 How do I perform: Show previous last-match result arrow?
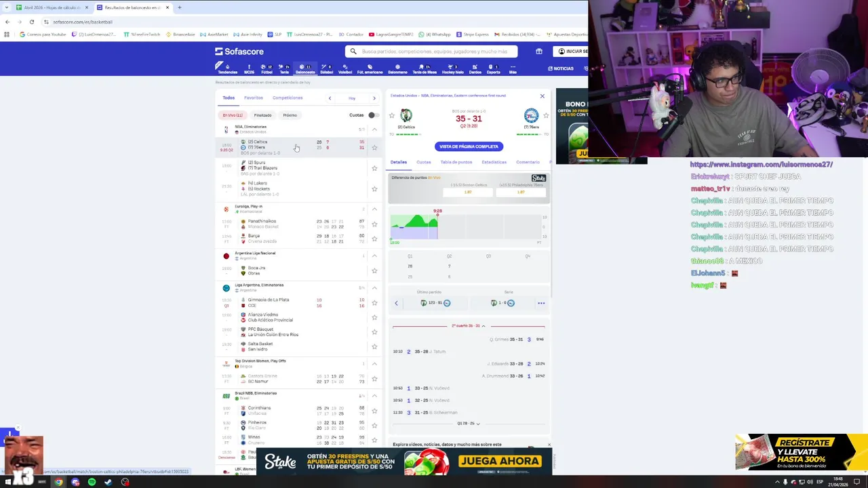[397, 303]
